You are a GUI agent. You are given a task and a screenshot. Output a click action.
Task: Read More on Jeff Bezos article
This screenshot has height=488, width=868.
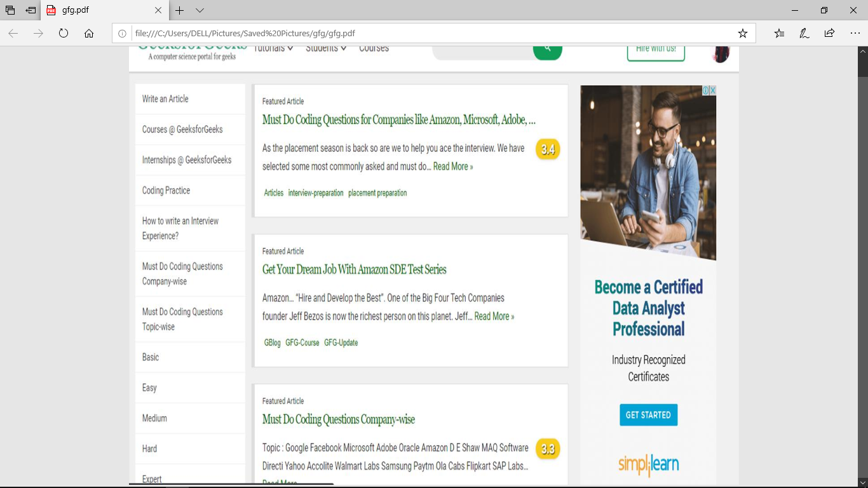pos(494,316)
